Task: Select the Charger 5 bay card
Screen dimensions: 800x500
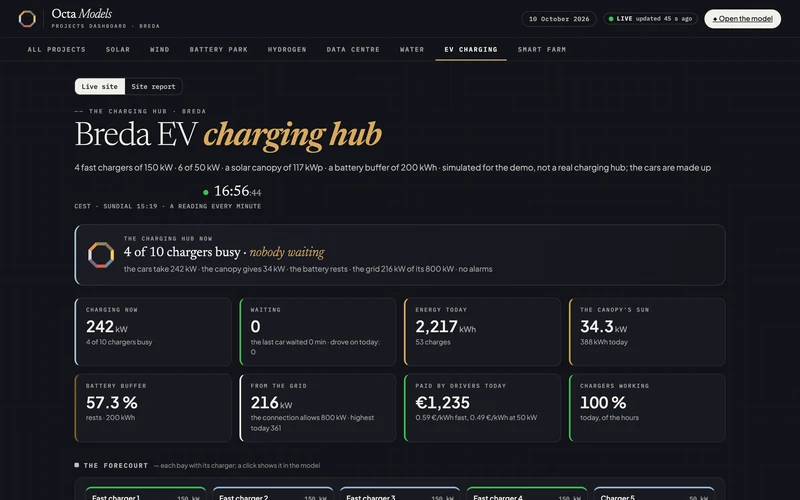Action: (654, 493)
